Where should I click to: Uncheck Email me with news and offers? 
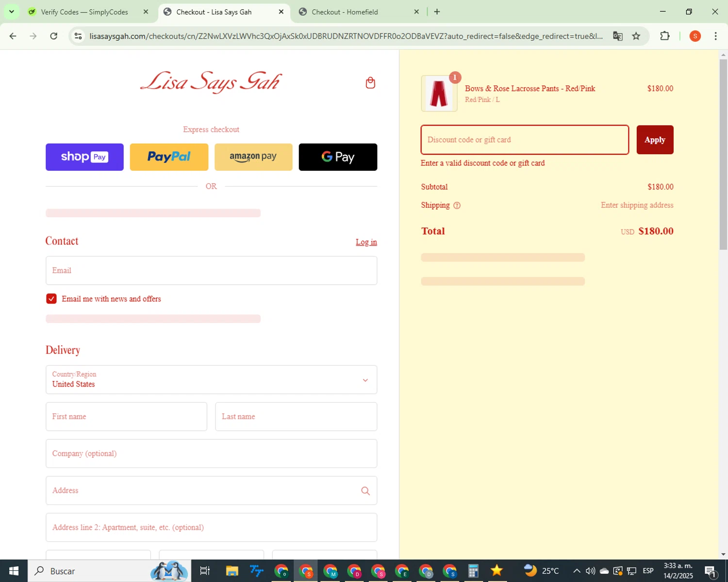click(51, 299)
